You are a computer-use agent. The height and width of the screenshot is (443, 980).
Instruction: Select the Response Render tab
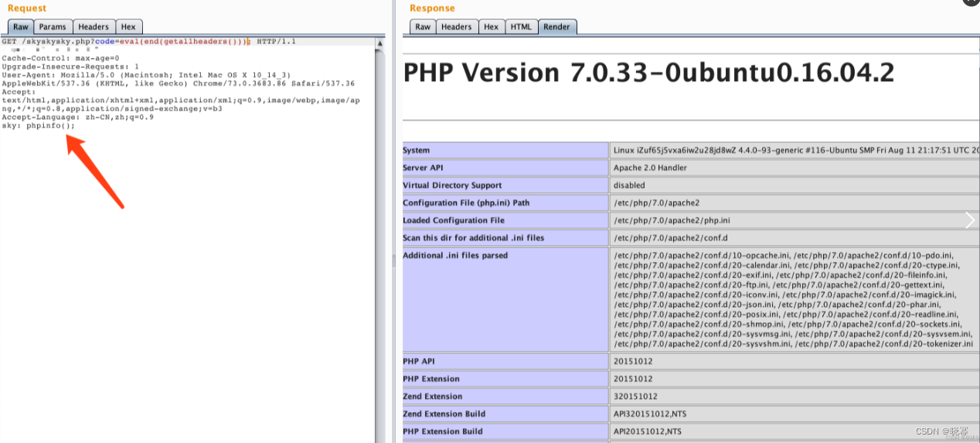[557, 27]
